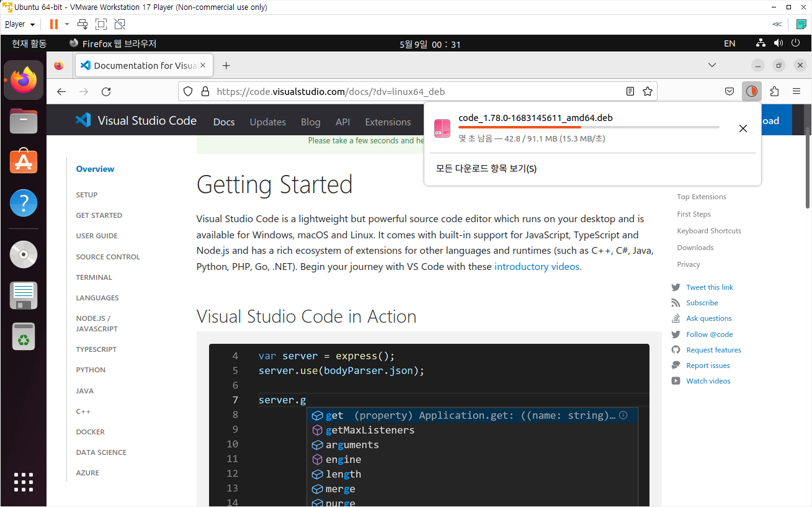Open the First Steps link
812x507 pixels.
pyautogui.click(x=694, y=214)
